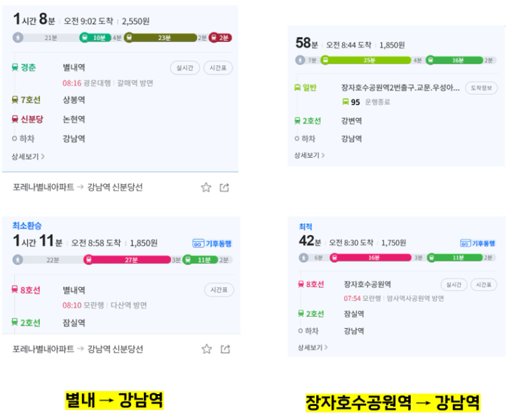Open 시간표 for 별내역 8호선
The image size is (514, 420).
pyautogui.click(x=219, y=290)
